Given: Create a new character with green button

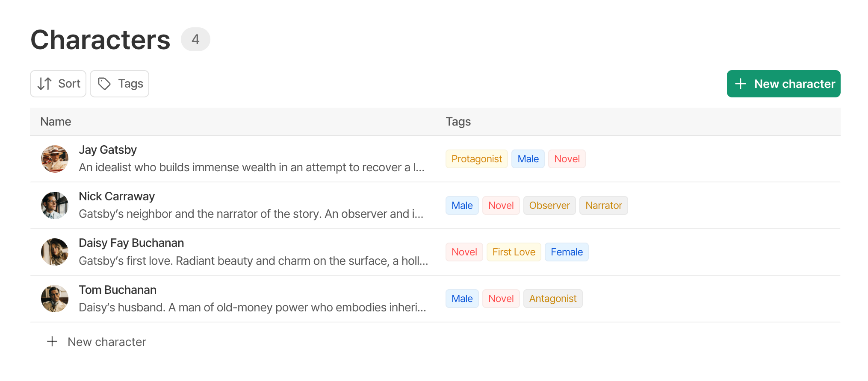Looking at the screenshot, I should tap(783, 84).
